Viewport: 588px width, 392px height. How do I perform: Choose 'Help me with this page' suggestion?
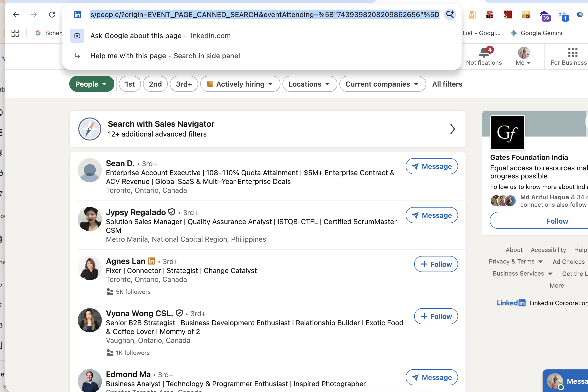(165, 56)
